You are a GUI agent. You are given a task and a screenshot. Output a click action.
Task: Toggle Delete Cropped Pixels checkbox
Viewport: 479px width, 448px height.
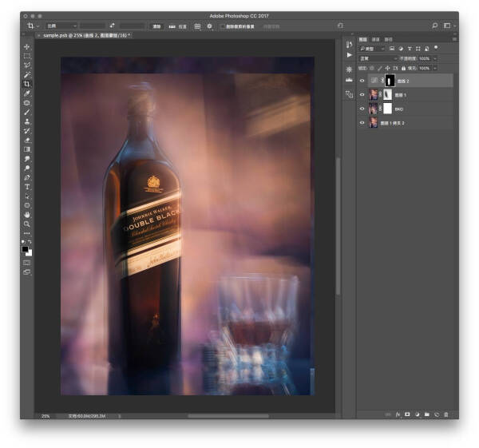pyautogui.click(x=223, y=26)
